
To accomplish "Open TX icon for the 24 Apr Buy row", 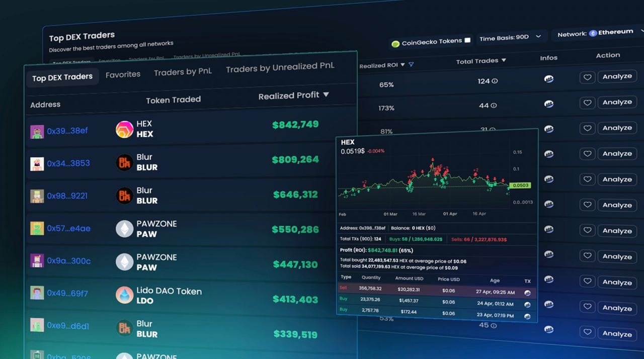I will coord(527,305).
